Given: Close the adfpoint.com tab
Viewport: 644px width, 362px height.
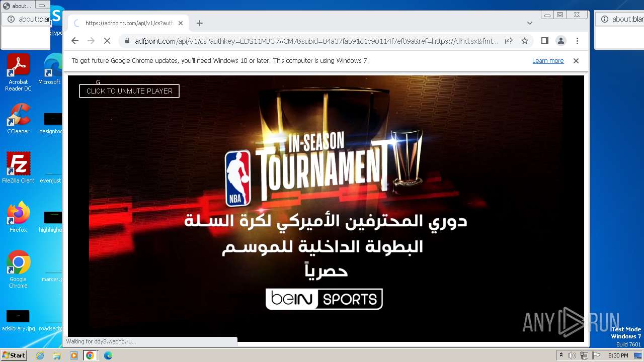Looking at the screenshot, I should pyautogui.click(x=181, y=23).
